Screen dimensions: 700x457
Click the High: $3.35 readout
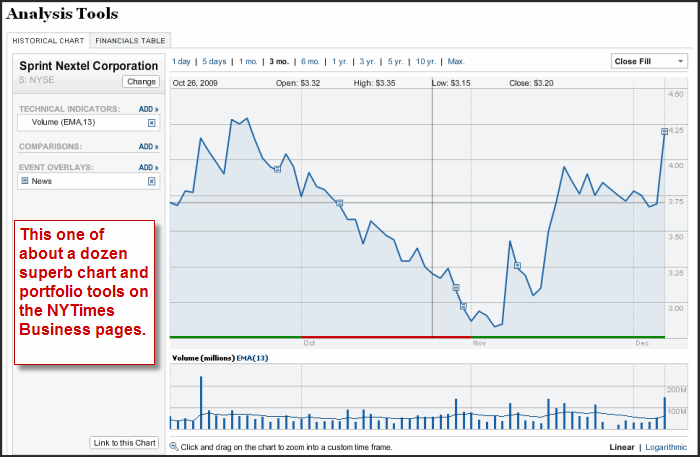(x=374, y=83)
